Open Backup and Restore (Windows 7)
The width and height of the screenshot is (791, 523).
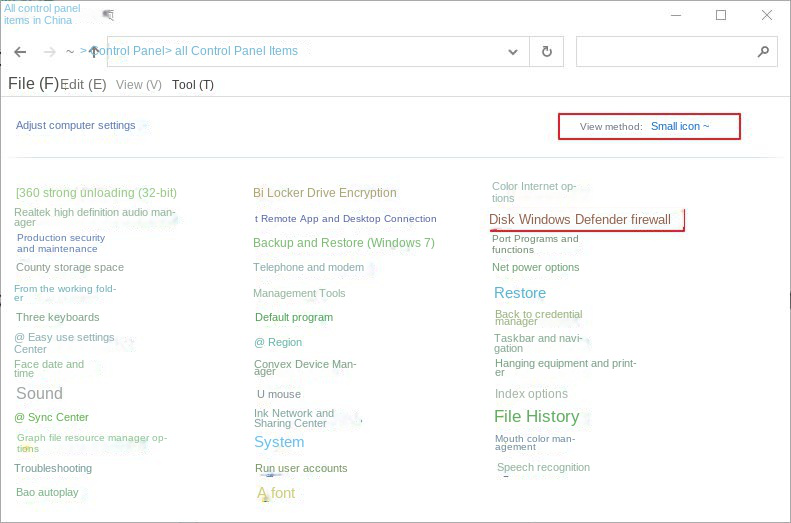[343, 243]
